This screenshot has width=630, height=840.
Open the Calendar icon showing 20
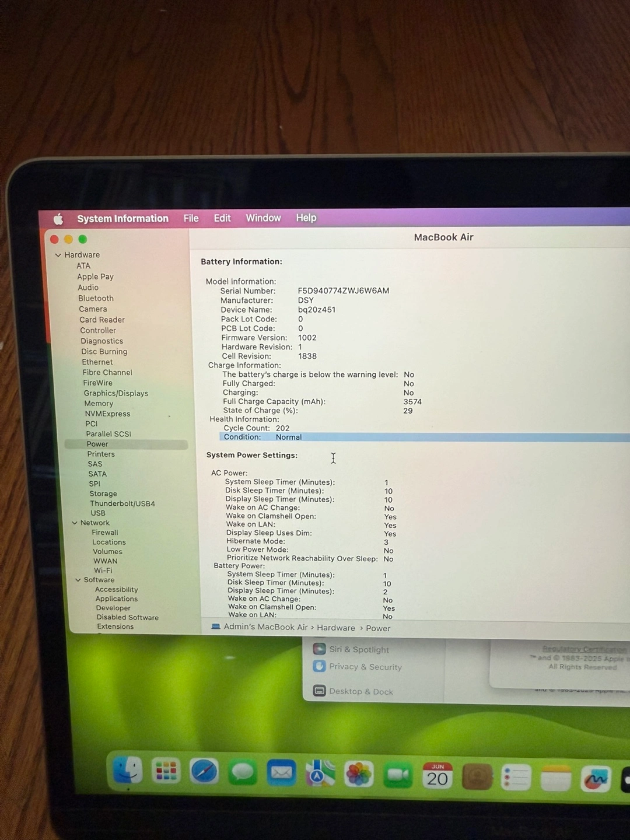click(x=437, y=776)
